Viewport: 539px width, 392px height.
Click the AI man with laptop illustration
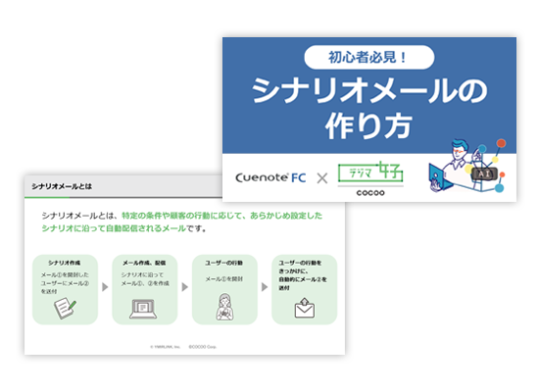(466, 166)
